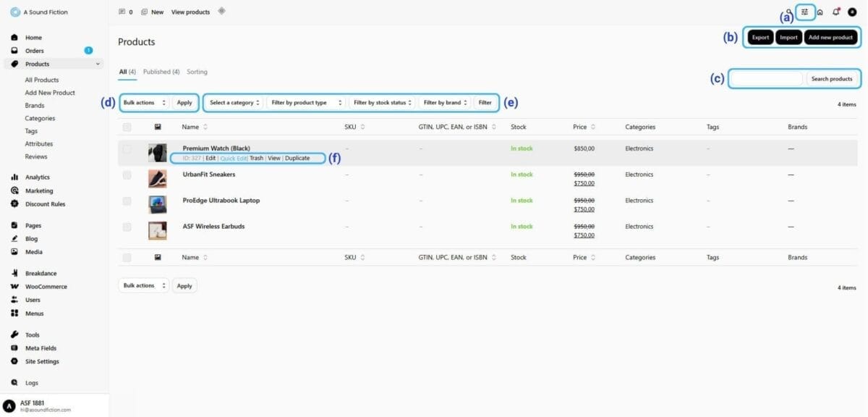Expand the Select a category dropdown
The width and height of the screenshot is (868, 417).
coord(234,103)
